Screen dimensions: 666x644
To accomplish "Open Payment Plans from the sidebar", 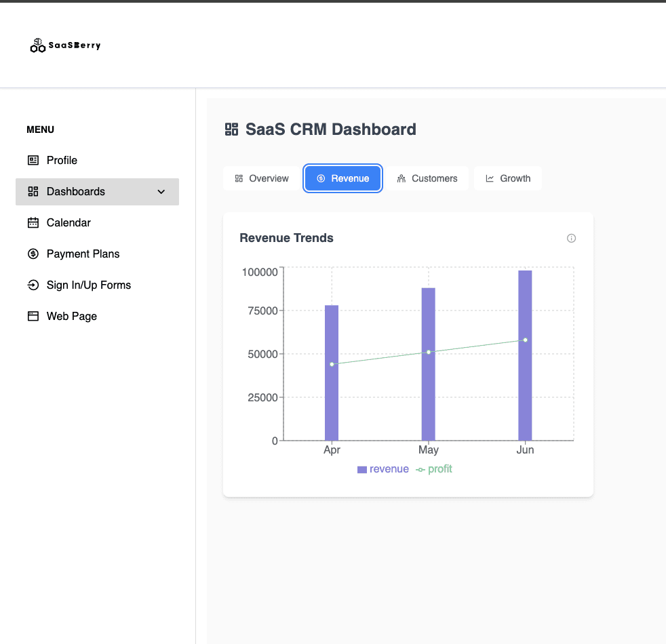I will (83, 254).
